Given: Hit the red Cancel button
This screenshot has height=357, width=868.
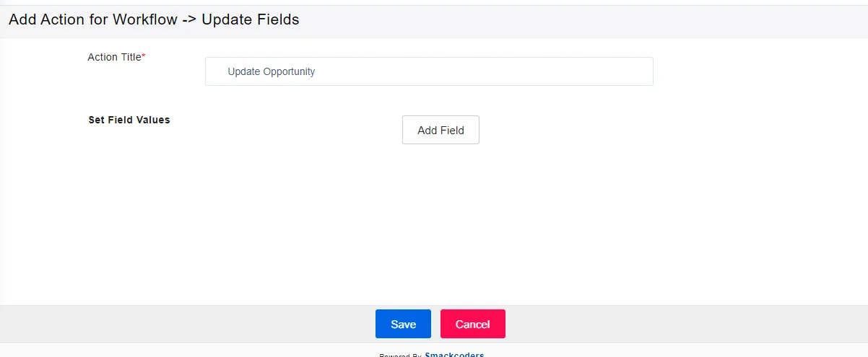Looking at the screenshot, I should (472, 324).
